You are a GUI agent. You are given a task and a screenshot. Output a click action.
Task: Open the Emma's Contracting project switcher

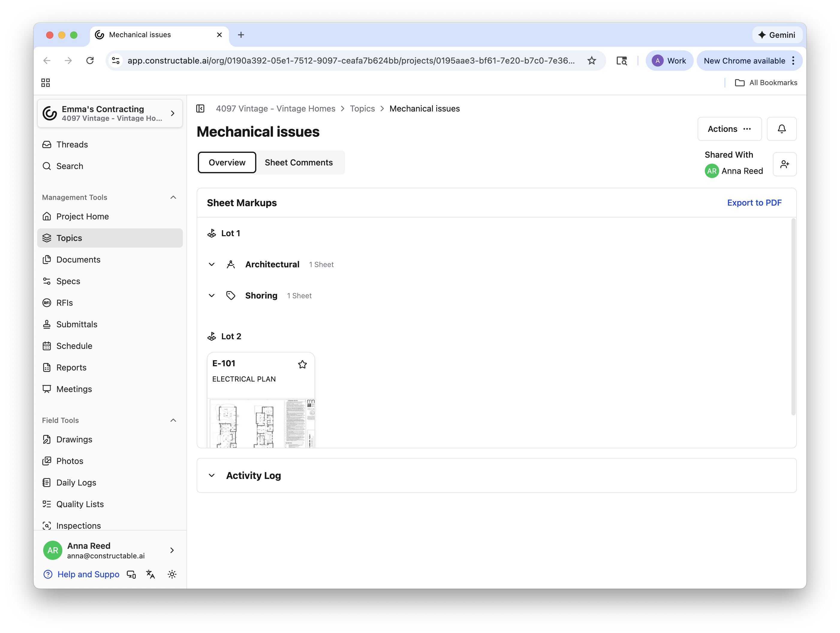coord(110,113)
